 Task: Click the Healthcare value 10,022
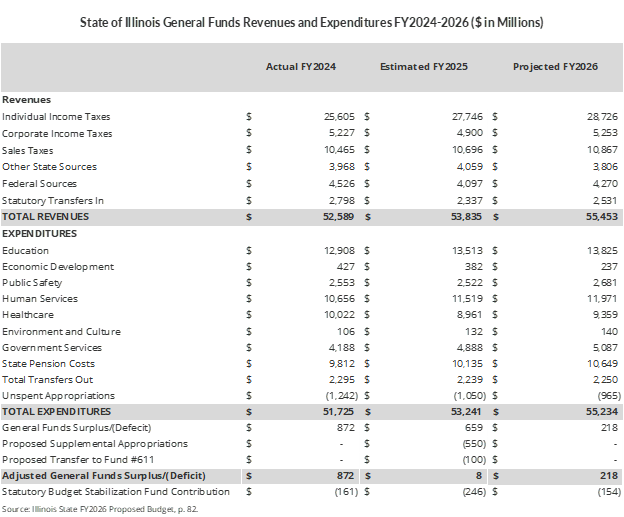pos(339,315)
